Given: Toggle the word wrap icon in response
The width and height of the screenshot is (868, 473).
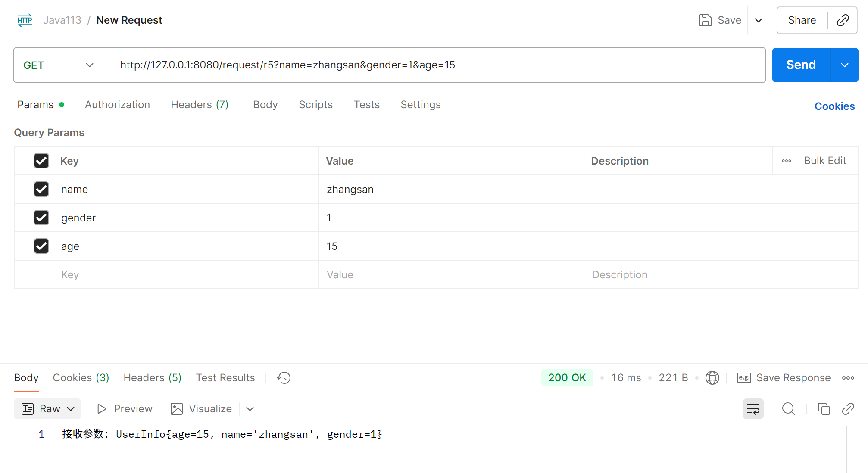Looking at the screenshot, I should 753,409.
